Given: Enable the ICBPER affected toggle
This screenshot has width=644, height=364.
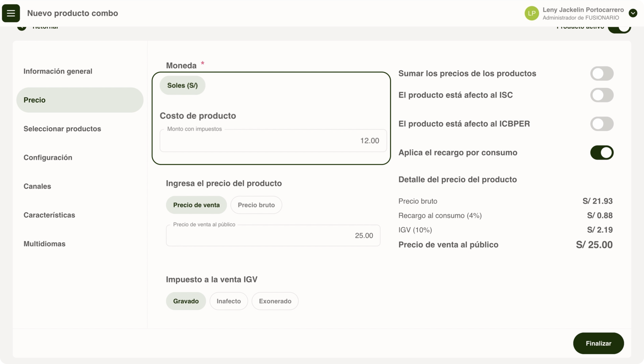Looking at the screenshot, I should [x=602, y=124].
